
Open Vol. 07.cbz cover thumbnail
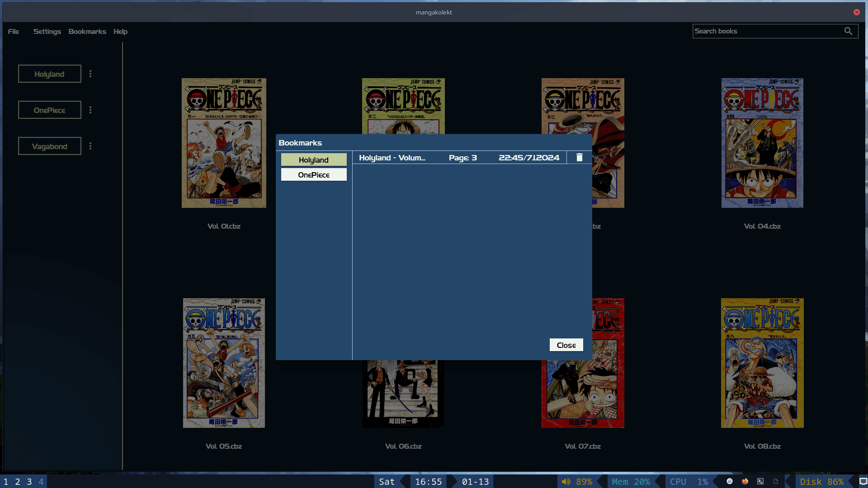(x=583, y=394)
